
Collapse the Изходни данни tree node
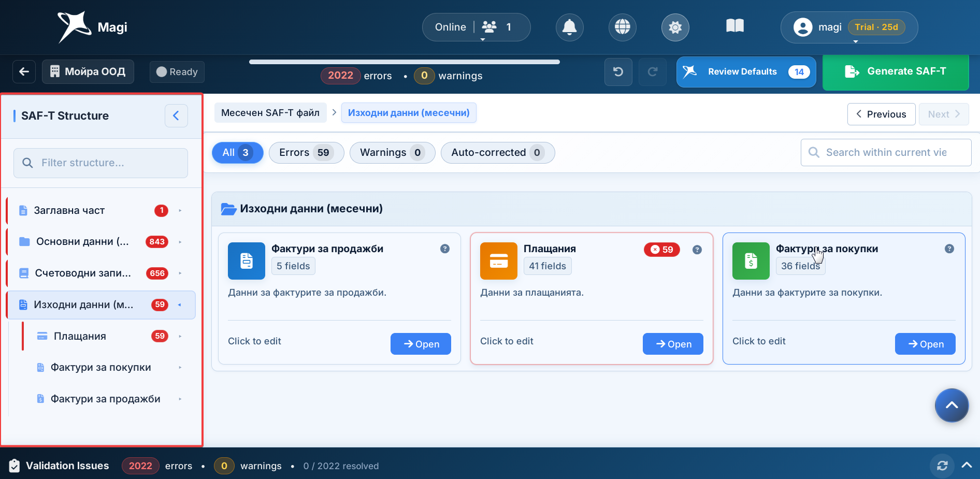click(x=180, y=304)
